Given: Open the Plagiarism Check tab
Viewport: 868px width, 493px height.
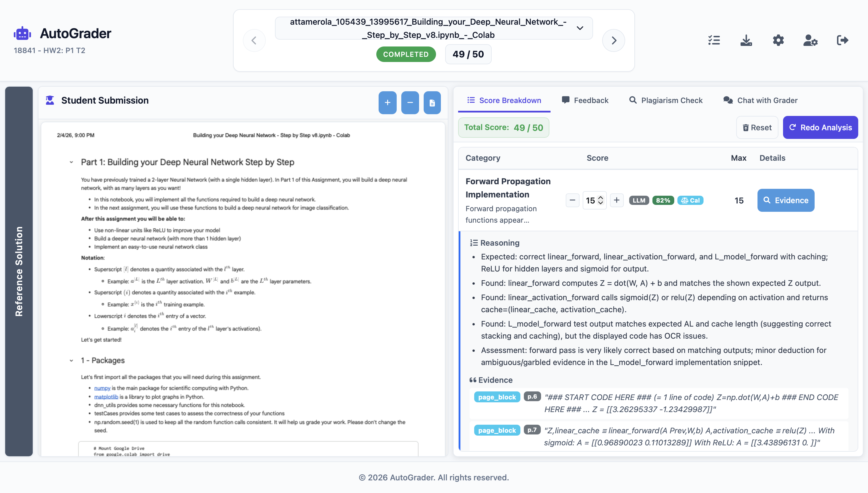Looking at the screenshot, I should pyautogui.click(x=666, y=100).
